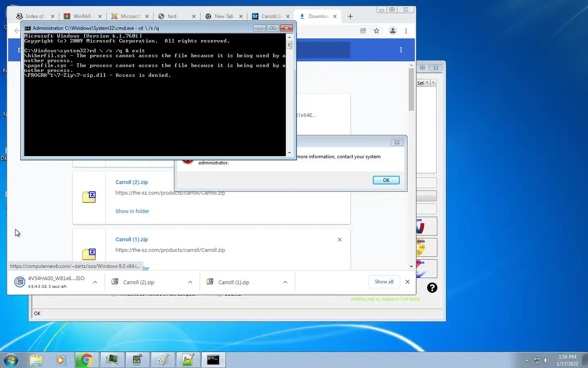Close the New Tab tab with its X
Screen dimensions: 588x368
[x=241, y=16]
